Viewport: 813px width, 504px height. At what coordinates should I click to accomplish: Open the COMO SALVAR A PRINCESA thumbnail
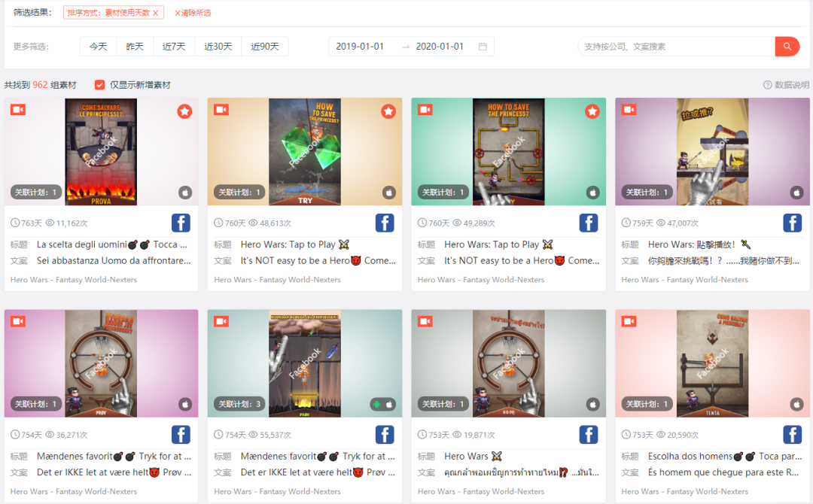pos(712,363)
